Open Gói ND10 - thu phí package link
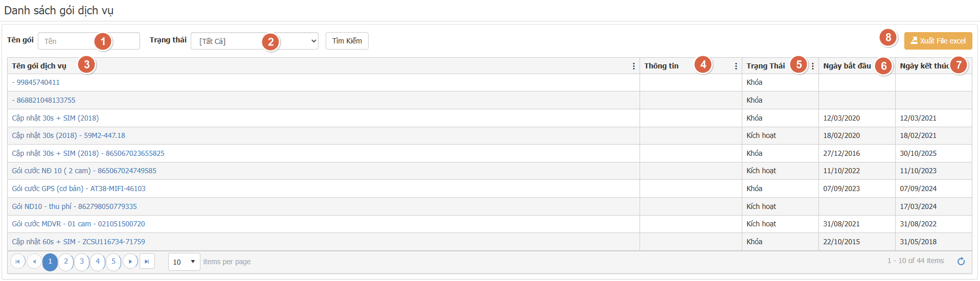 click(x=75, y=206)
